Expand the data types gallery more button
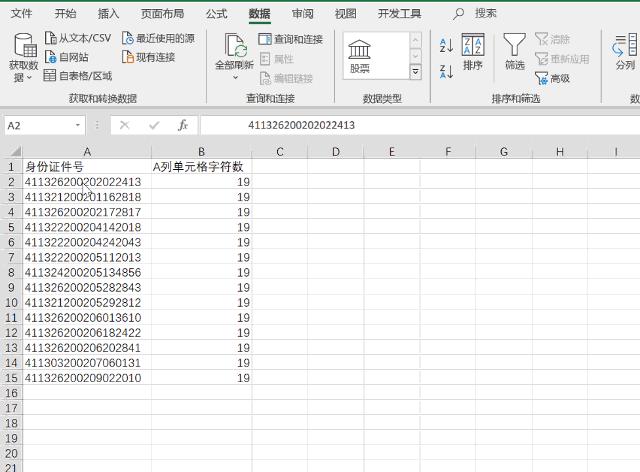Viewport: 640px width, 472px height. pyautogui.click(x=415, y=72)
